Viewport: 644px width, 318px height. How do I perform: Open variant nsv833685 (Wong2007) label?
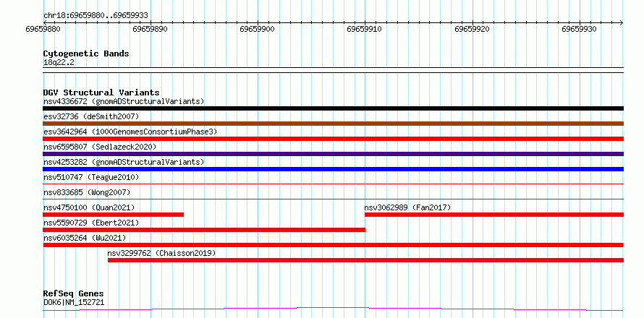click(x=87, y=192)
